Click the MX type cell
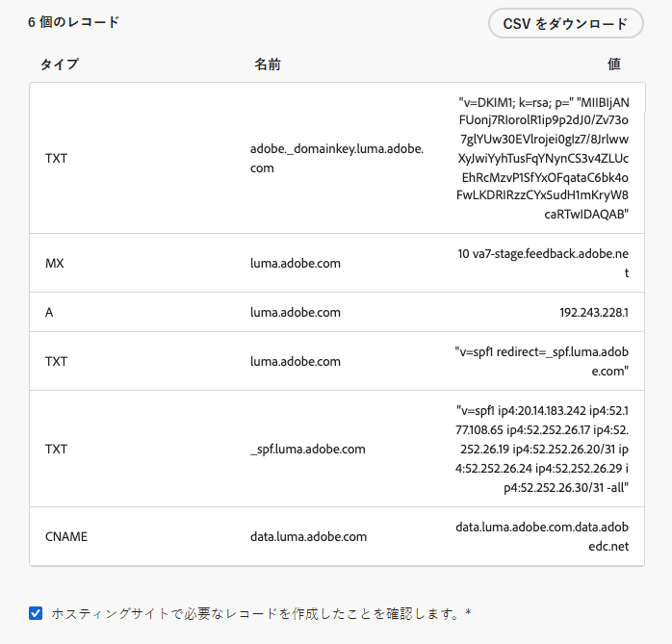 [55, 263]
